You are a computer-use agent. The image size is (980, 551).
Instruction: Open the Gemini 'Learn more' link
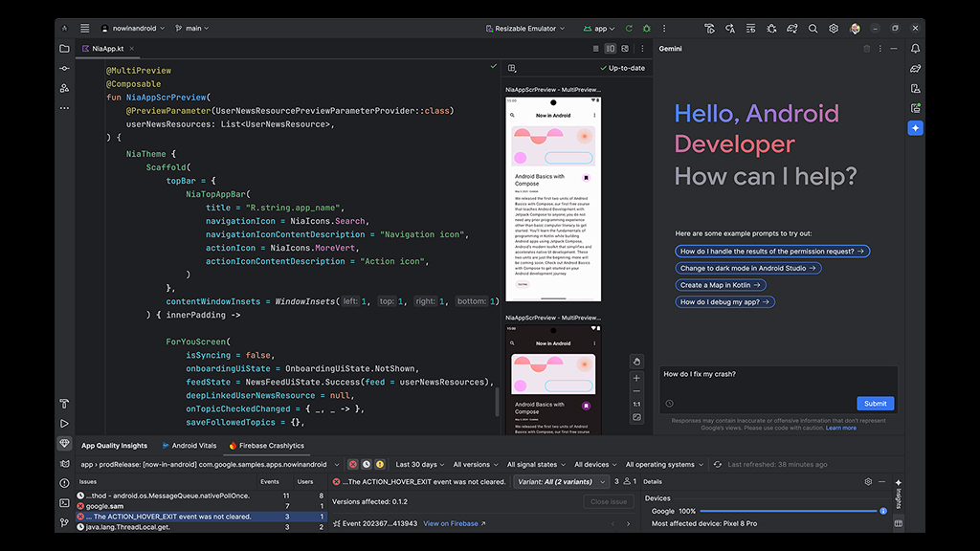[x=841, y=428]
